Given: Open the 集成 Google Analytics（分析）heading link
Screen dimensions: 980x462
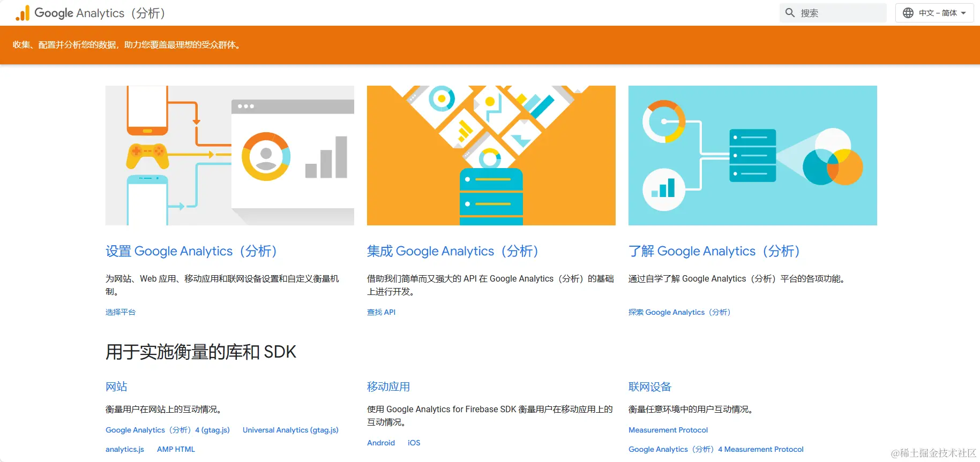Looking at the screenshot, I should 454,251.
